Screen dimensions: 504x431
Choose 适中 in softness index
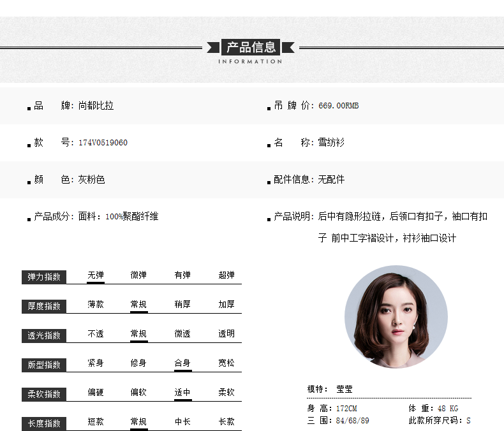pyautogui.click(x=182, y=393)
